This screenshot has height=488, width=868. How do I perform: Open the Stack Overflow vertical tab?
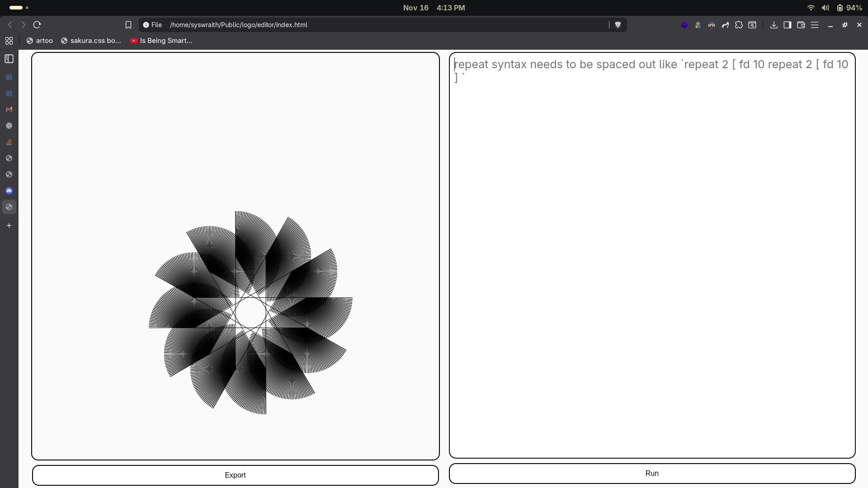click(9, 142)
